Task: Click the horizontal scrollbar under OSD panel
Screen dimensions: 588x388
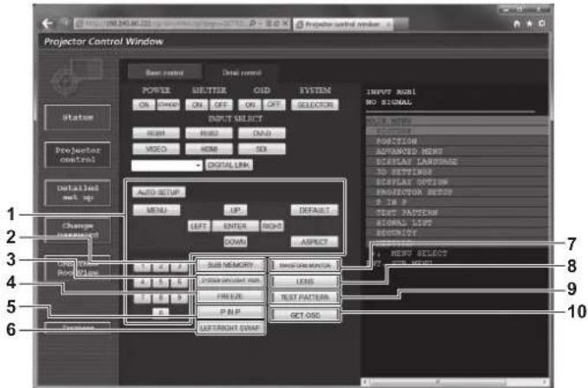Action: (456, 382)
